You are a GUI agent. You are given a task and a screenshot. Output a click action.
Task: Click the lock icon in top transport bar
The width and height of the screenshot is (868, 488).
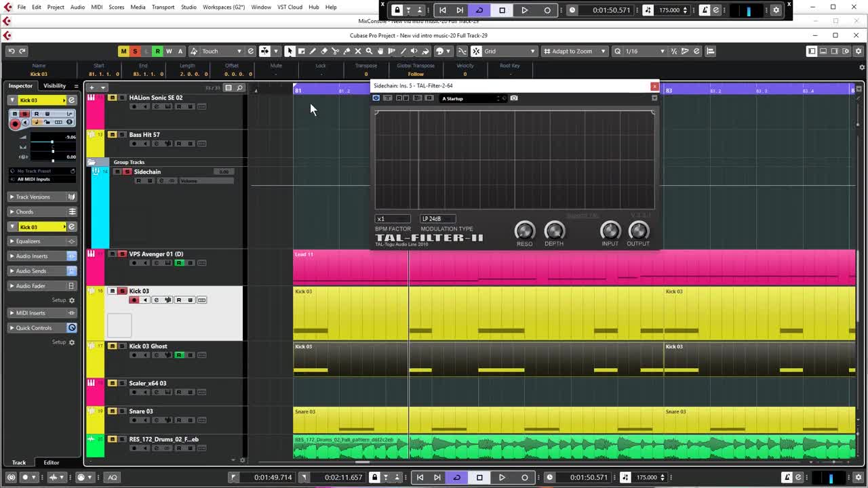(x=397, y=10)
